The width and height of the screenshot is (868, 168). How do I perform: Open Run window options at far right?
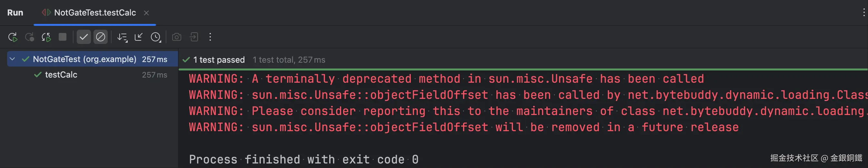click(863, 13)
